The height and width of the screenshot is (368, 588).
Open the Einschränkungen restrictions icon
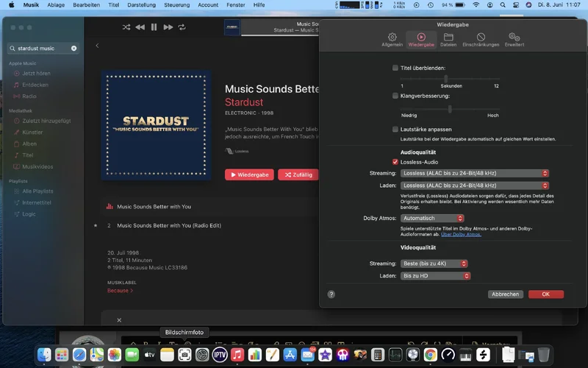[x=481, y=39]
